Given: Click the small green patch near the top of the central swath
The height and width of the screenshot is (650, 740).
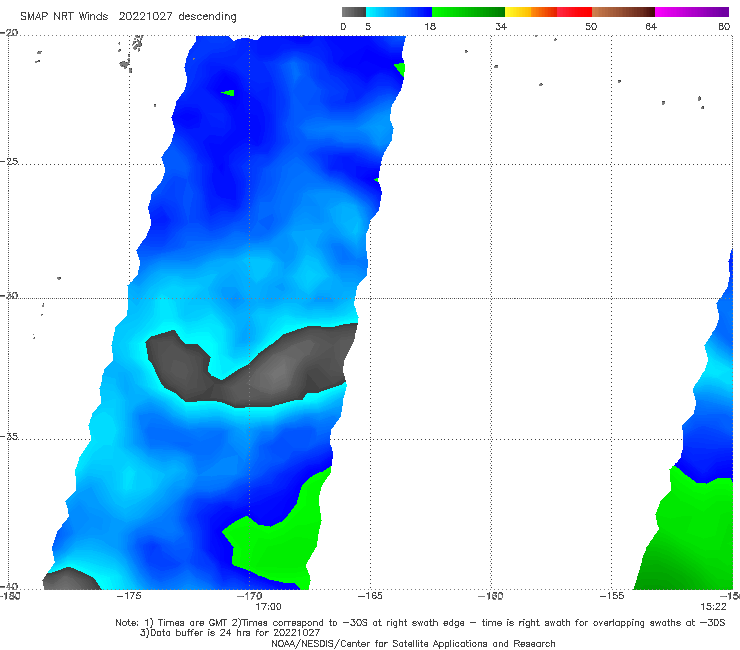Looking at the screenshot, I should coord(228,93).
